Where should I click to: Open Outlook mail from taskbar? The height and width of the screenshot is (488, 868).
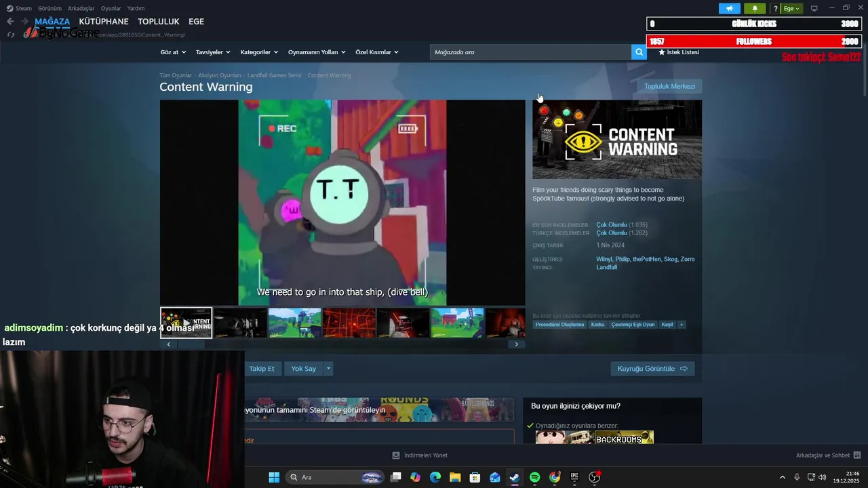[495, 477]
